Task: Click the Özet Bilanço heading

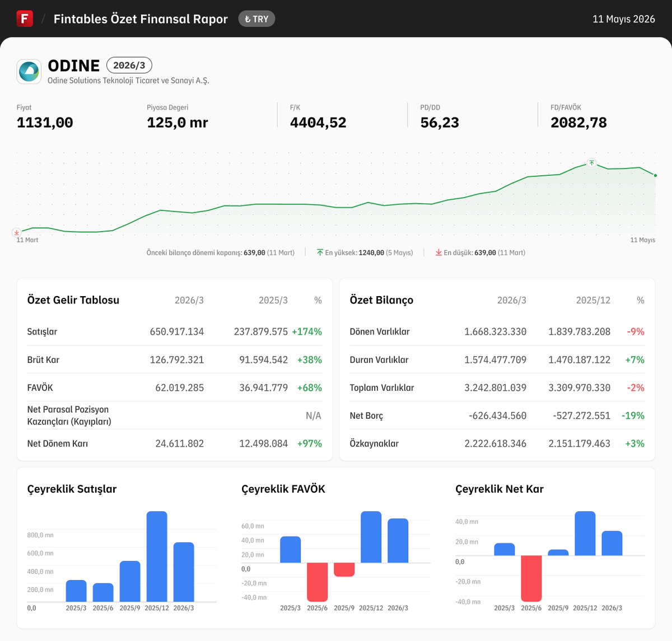Action: pyautogui.click(x=381, y=300)
